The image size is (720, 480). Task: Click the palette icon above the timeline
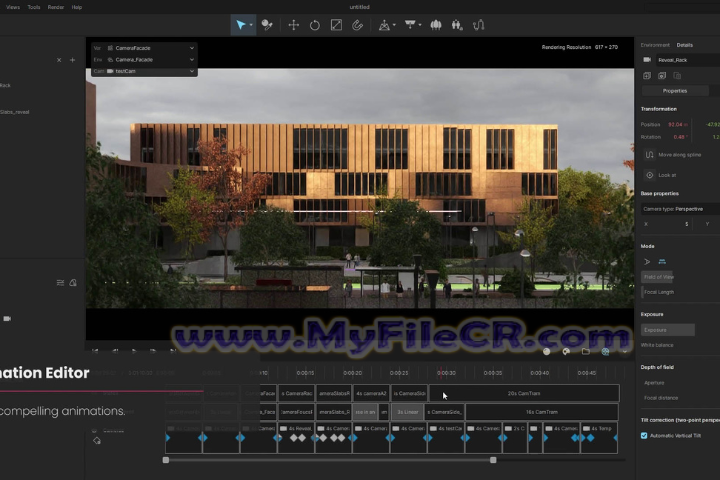(x=566, y=351)
